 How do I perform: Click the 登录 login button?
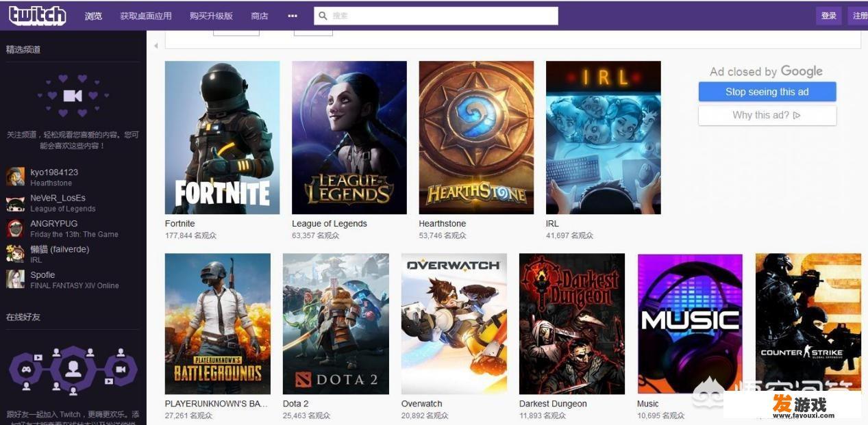(x=829, y=16)
